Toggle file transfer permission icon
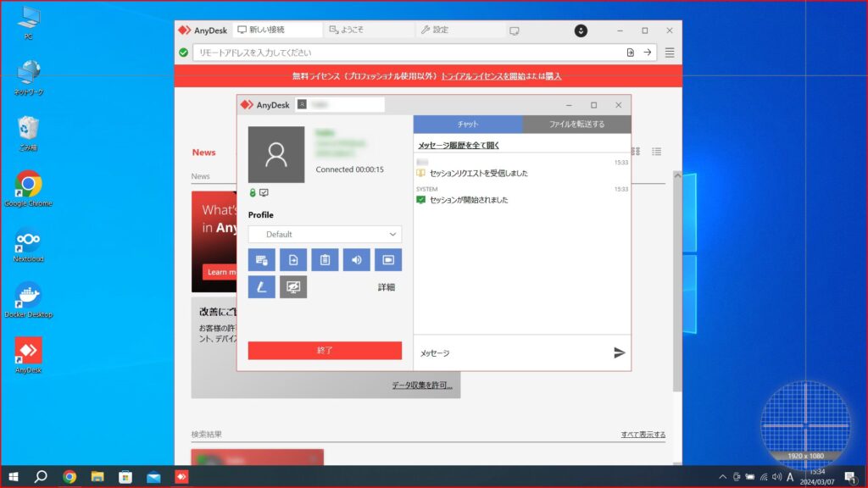868x488 pixels. point(292,260)
